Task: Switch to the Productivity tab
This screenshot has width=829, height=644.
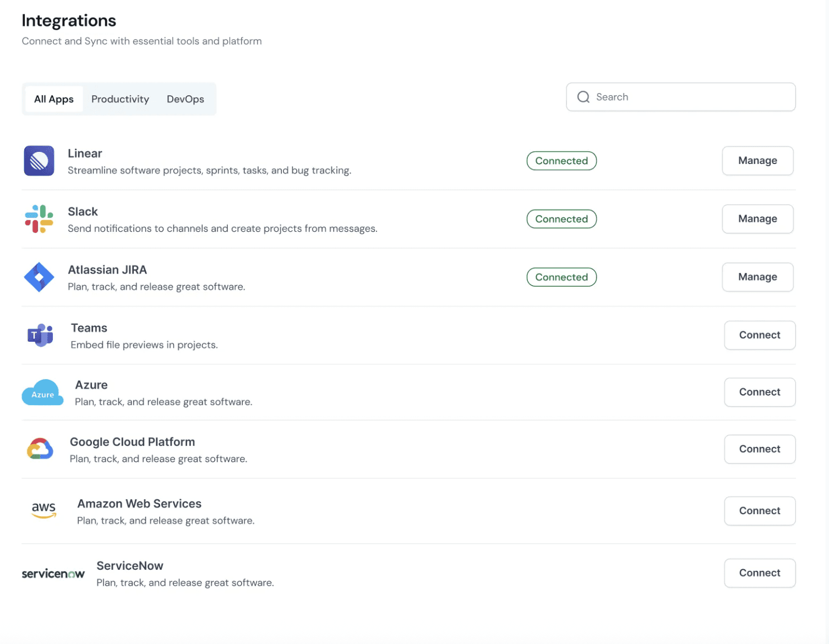Action: coord(120,99)
